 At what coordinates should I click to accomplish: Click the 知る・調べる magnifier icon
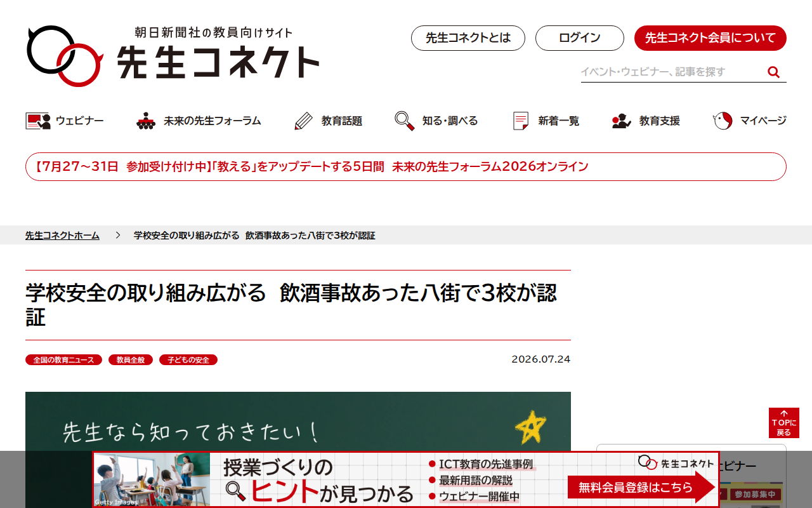[x=405, y=121]
